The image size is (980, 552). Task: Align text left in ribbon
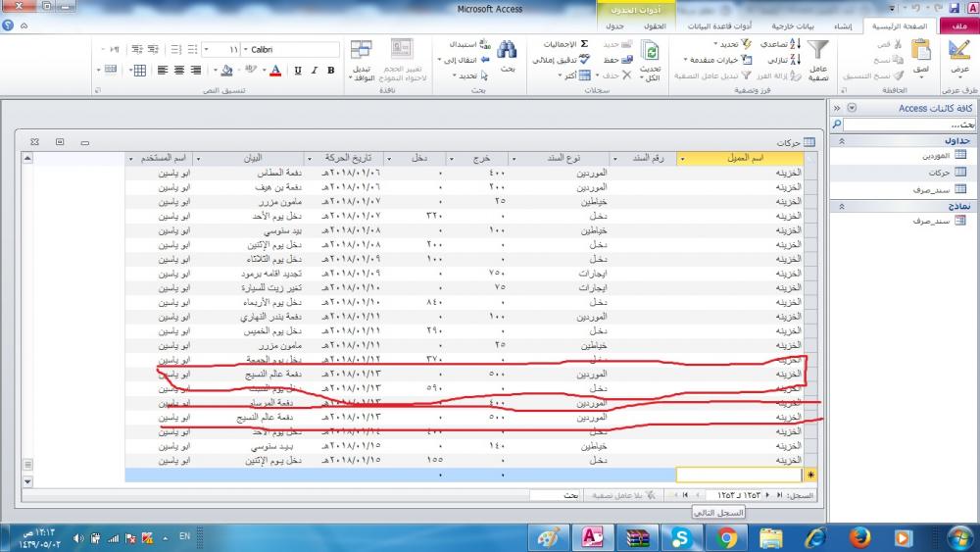163,70
